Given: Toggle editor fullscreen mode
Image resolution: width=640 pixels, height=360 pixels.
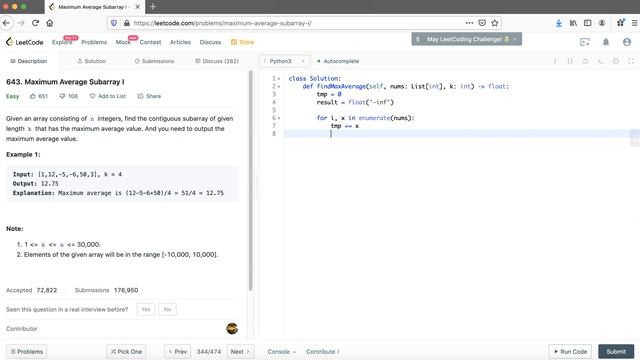Looking at the screenshot, I should 631,61.
